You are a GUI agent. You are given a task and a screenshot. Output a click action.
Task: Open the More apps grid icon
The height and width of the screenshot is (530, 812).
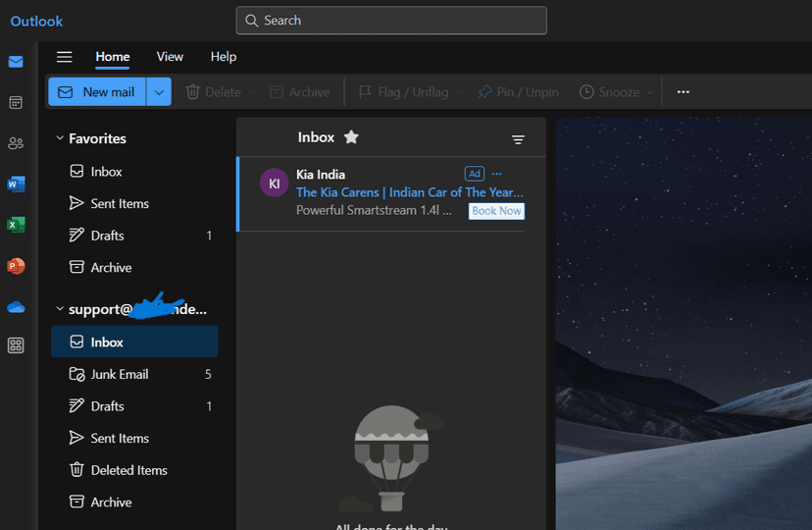click(16, 345)
